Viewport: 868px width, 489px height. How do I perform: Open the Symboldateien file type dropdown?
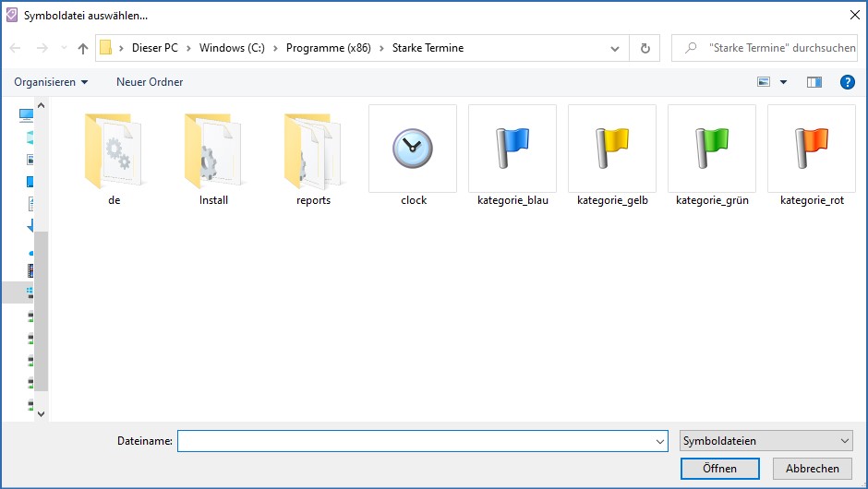[x=766, y=441]
